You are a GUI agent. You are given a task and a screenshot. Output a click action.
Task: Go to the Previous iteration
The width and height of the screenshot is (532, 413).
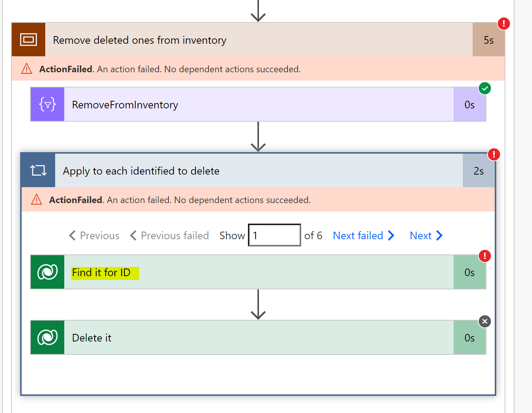tap(94, 235)
